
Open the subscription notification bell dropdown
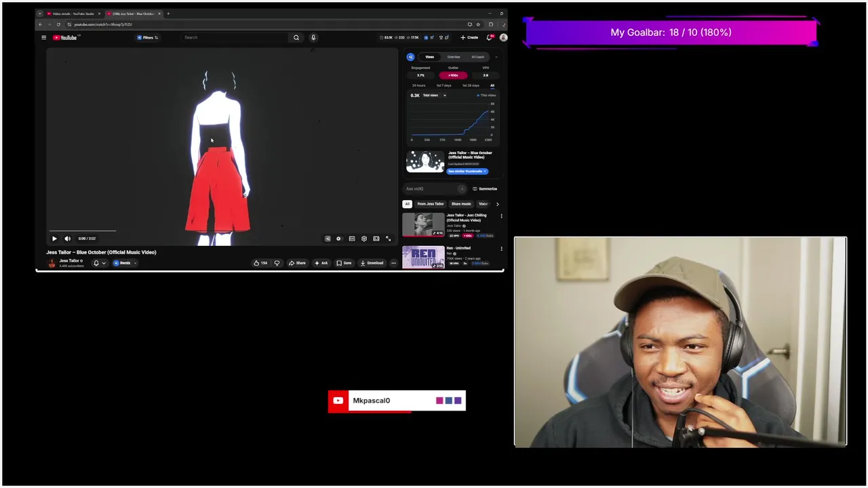pyautogui.click(x=100, y=263)
